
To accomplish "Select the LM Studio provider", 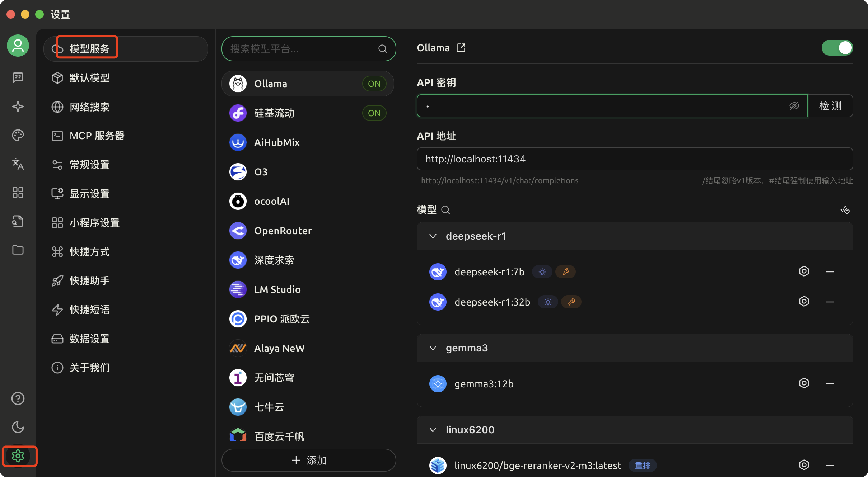I will pyautogui.click(x=308, y=289).
